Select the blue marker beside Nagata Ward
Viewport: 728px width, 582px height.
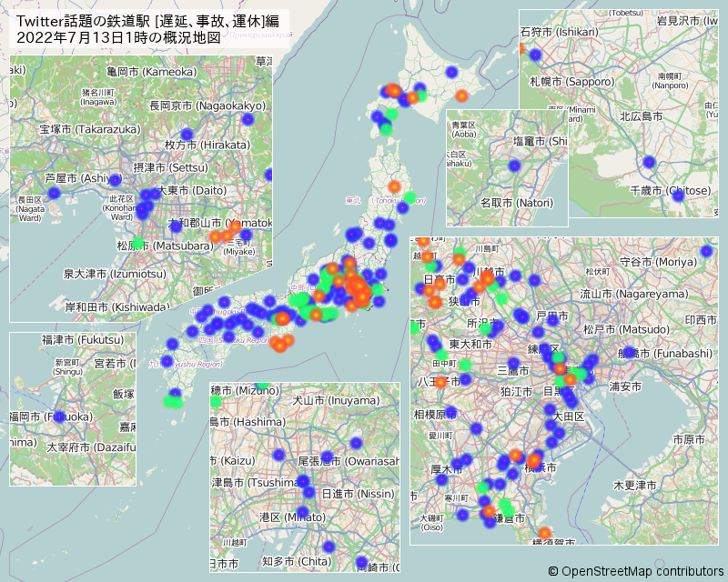pos(55,193)
